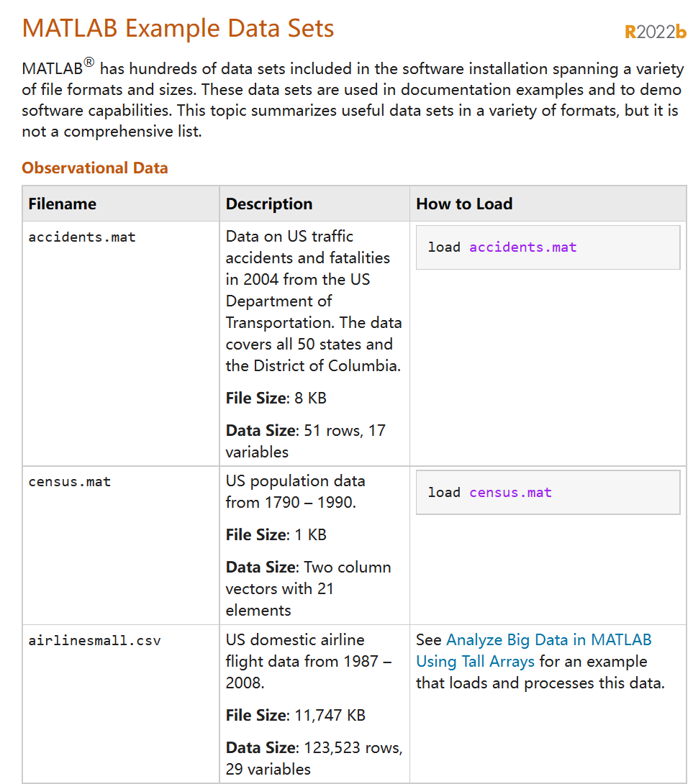Select accidents.mat in the Filename column
Viewport: 693px width, 784px height.
82,237
